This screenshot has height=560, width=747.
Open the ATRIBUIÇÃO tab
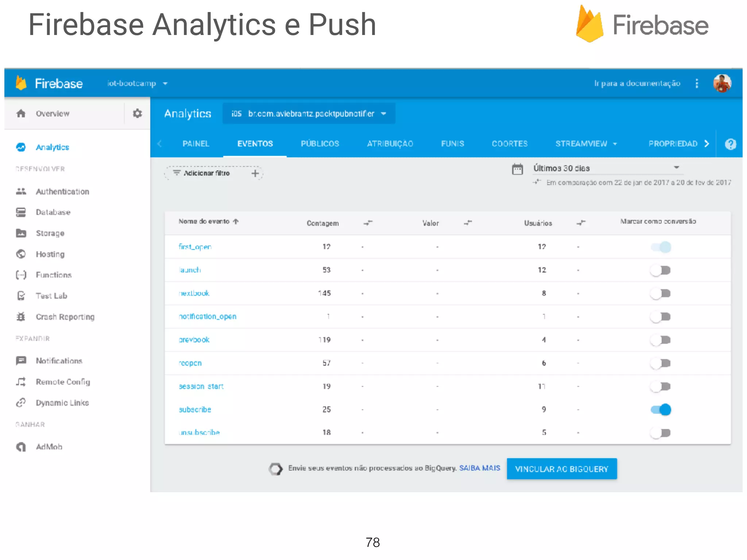pos(390,144)
